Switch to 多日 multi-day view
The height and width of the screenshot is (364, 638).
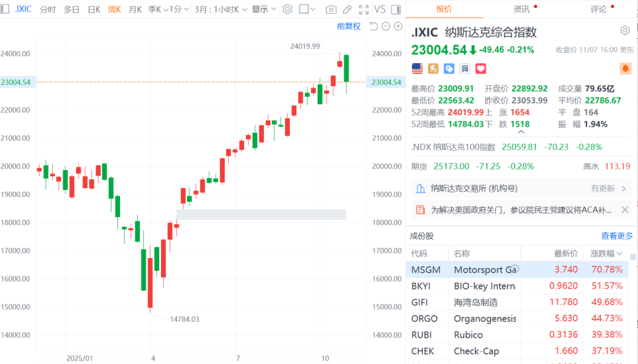71,9
